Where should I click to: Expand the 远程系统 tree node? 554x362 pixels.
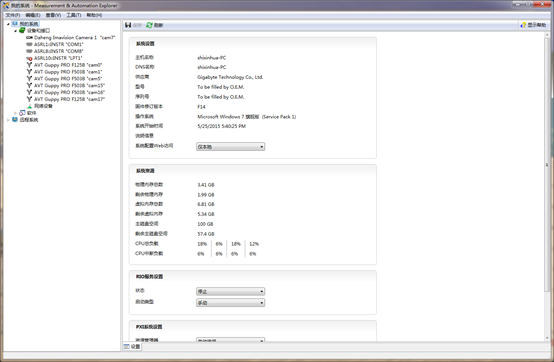click(8, 120)
